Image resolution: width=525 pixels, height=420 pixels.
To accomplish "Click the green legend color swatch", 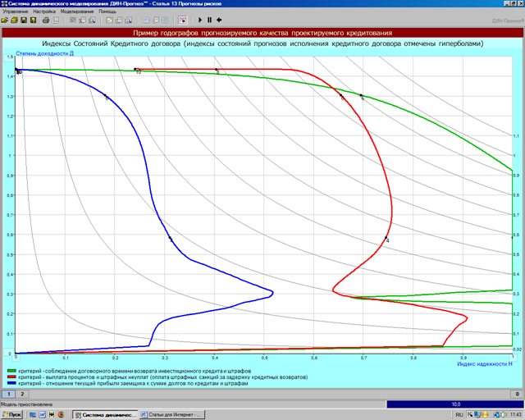I will [11, 372].
